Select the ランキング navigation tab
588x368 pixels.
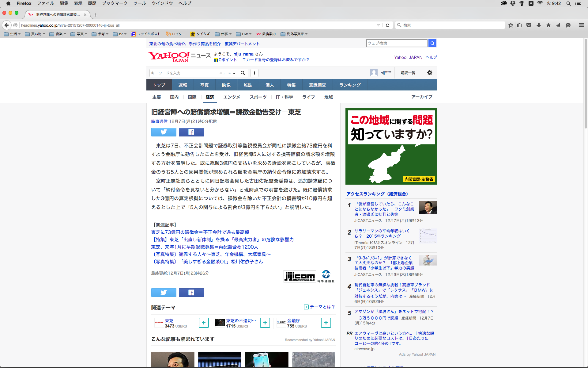pos(350,85)
